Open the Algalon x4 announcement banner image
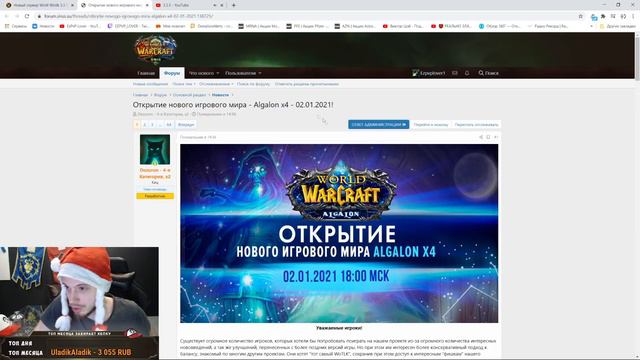Screen dimensions: 640x360 [x=339, y=233]
